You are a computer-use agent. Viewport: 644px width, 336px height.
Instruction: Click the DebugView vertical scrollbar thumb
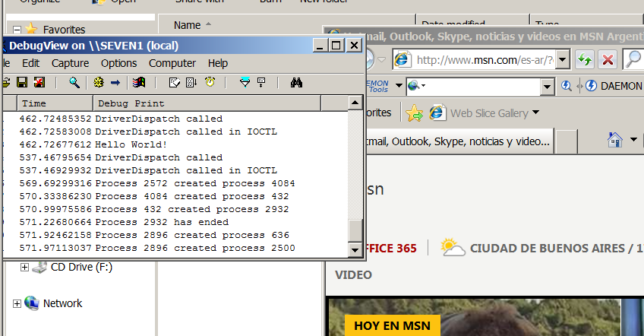(355, 230)
